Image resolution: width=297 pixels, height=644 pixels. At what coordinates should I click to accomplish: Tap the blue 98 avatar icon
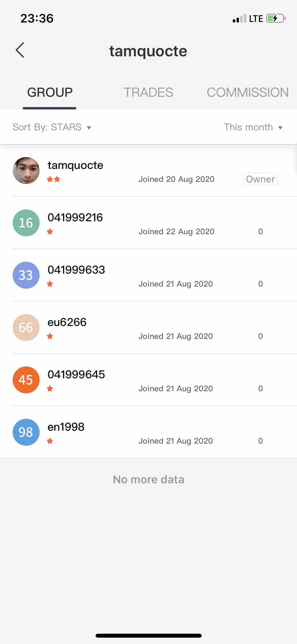[x=26, y=432]
